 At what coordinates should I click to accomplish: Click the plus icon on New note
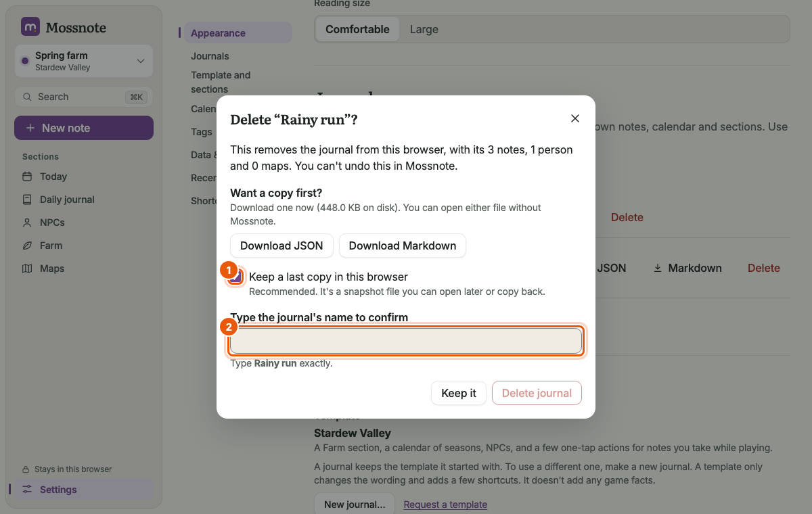[x=30, y=128]
